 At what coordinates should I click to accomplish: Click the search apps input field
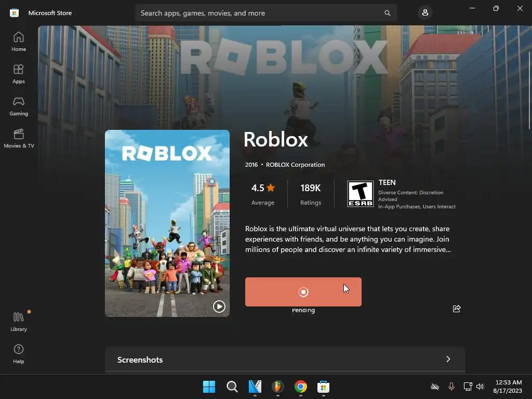click(x=265, y=13)
